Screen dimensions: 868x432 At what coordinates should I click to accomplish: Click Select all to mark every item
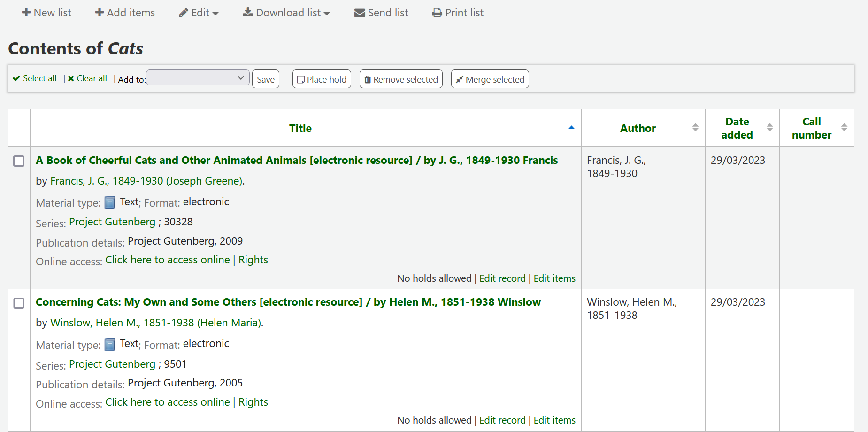tap(34, 78)
